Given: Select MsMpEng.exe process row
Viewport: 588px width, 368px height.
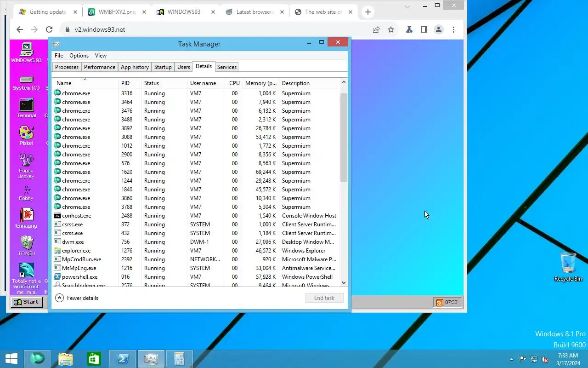Looking at the screenshot, I should coord(196,268).
